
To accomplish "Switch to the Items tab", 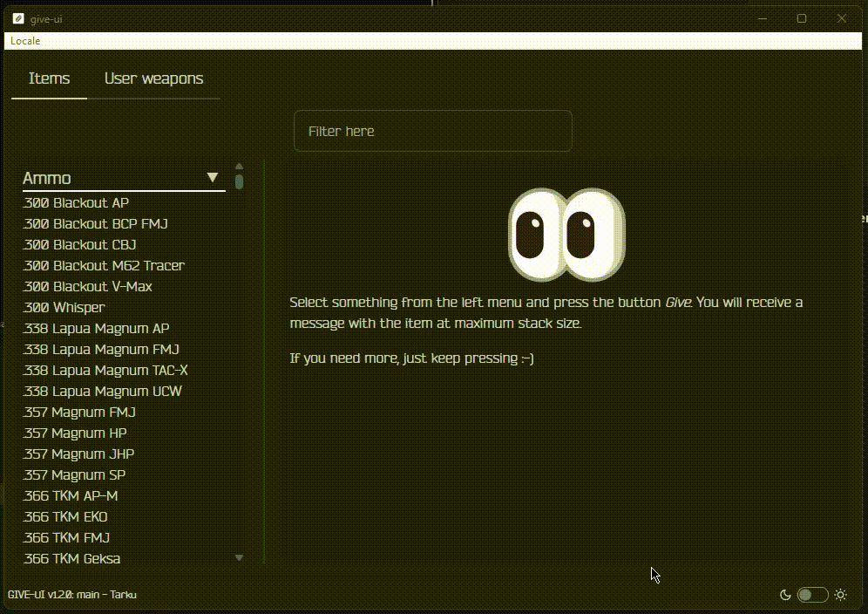I will (50, 78).
